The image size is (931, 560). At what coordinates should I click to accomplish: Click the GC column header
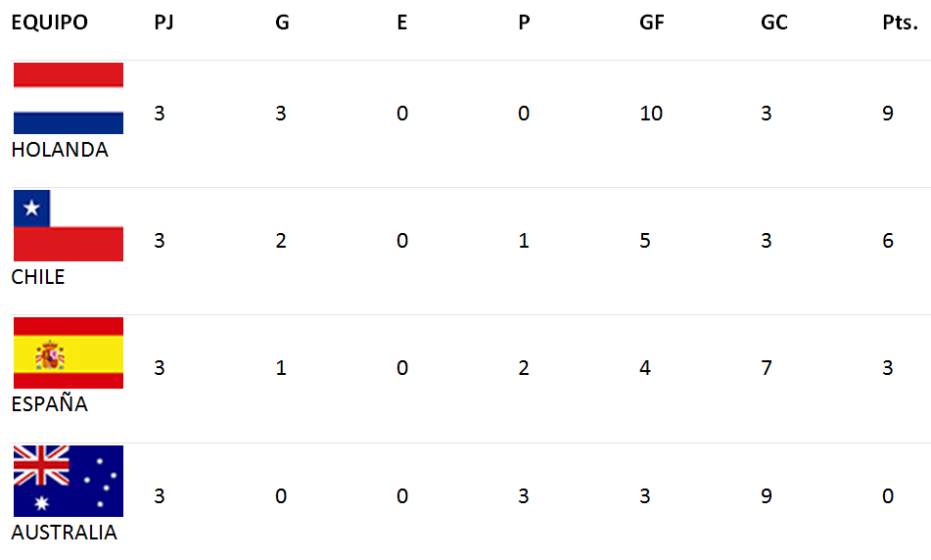774,23
